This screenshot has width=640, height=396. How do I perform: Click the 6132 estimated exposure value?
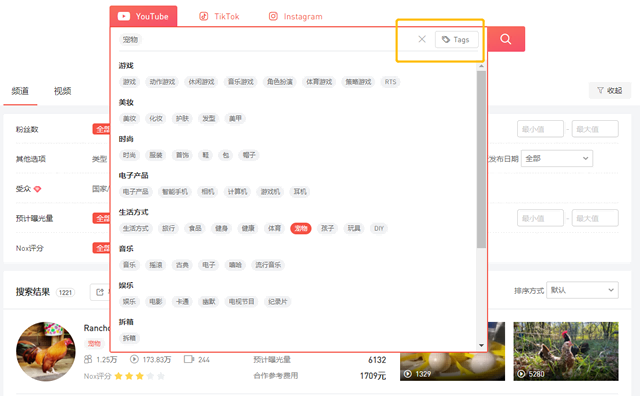377,360
